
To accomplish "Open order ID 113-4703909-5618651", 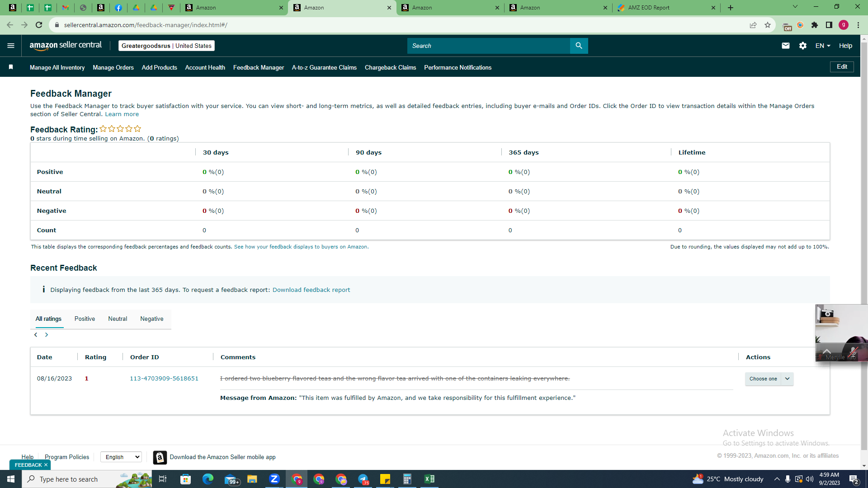I will [x=164, y=379].
